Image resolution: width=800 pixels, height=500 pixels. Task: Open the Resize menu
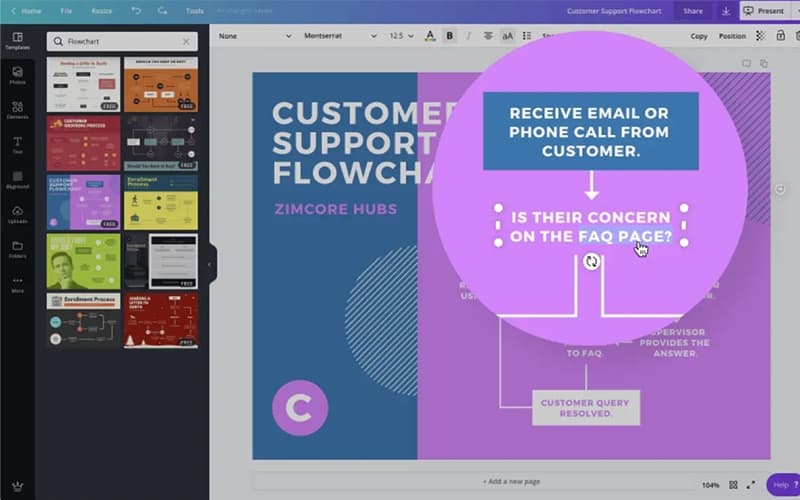click(x=101, y=11)
